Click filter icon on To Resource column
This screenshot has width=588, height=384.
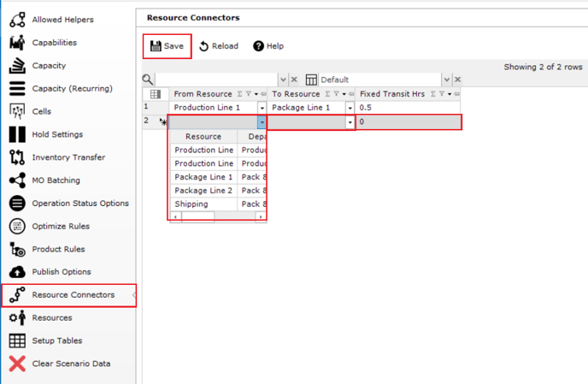click(336, 94)
